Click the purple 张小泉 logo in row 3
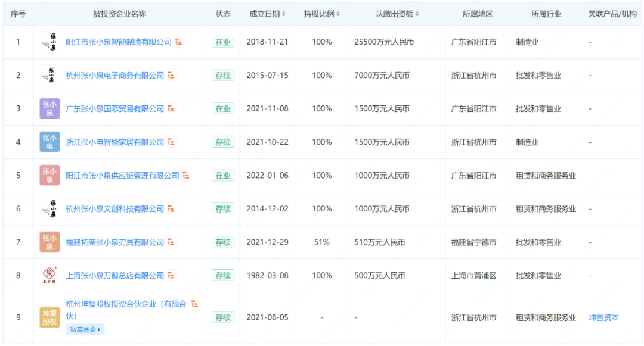 49,108
